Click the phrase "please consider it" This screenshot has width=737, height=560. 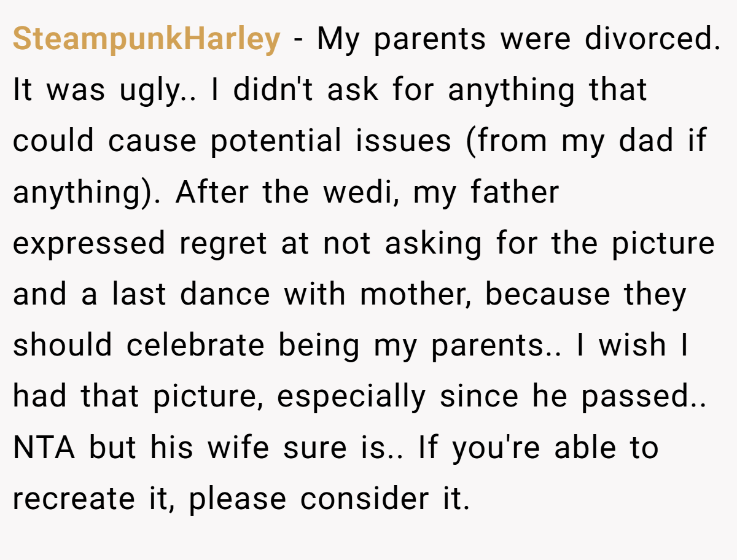click(x=329, y=499)
